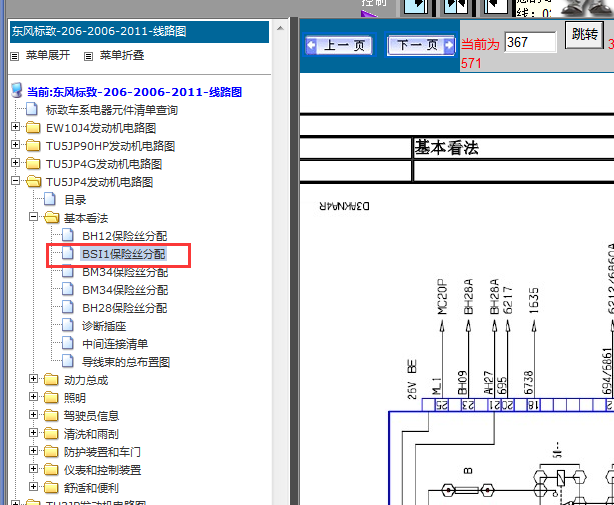614x505 pixels.
Task: Click the document icon of 导线束的总布置图
Action: point(68,361)
